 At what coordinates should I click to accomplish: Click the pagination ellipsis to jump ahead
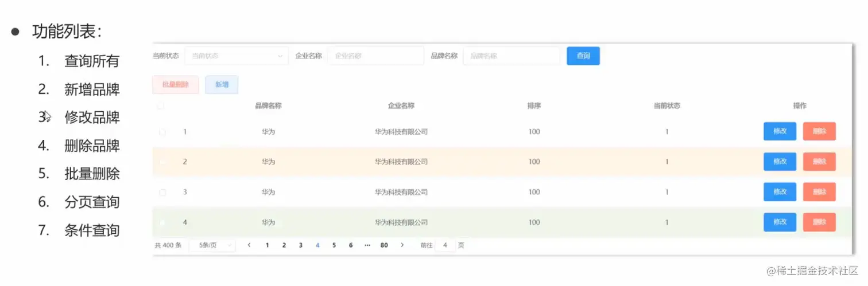coord(367,245)
